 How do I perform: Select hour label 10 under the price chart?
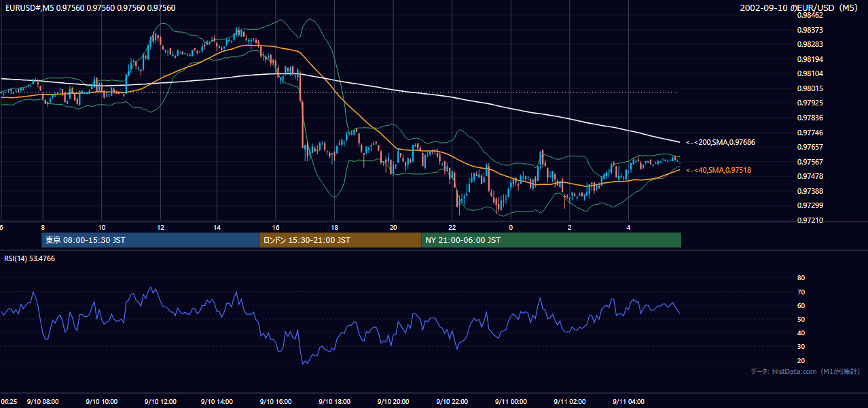point(102,227)
